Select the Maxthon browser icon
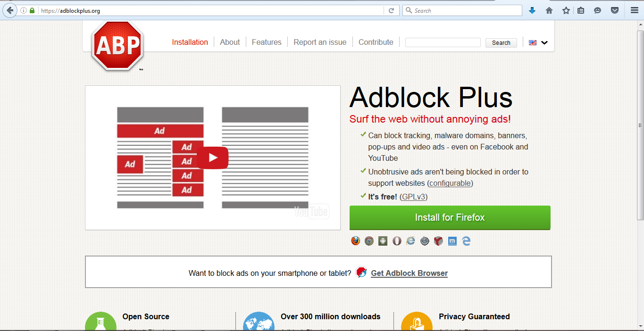This screenshot has height=331, width=644. [x=452, y=241]
